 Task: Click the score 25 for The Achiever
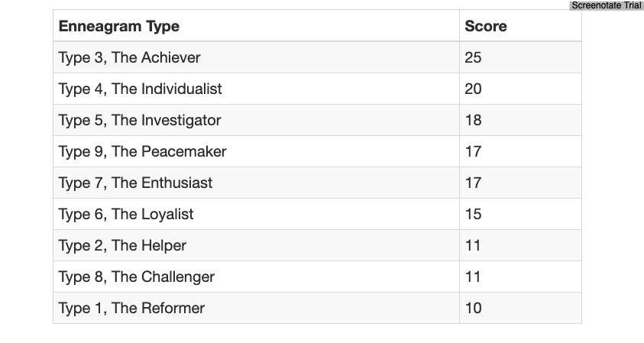tap(473, 57)
